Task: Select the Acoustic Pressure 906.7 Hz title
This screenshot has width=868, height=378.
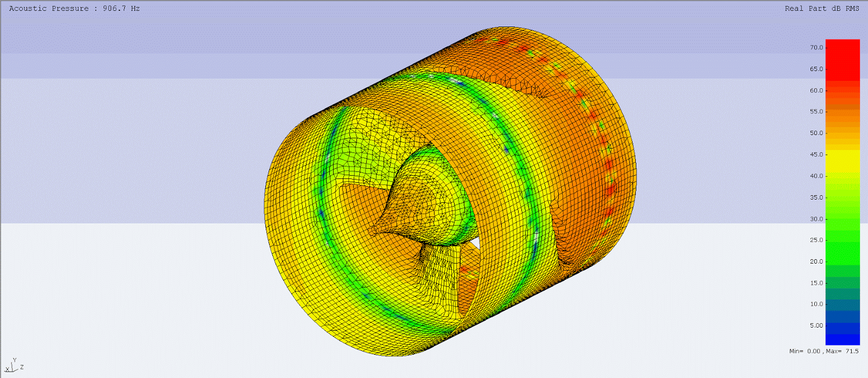Action: 74,8
